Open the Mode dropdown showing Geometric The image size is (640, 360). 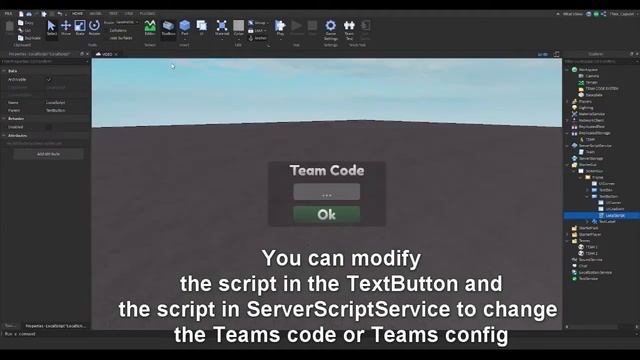coord(127,22)
